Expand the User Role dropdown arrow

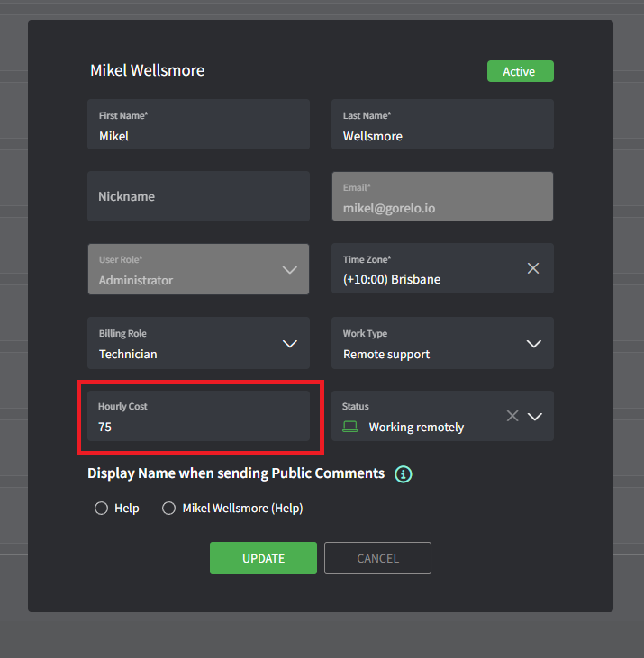tap(290, 270)
